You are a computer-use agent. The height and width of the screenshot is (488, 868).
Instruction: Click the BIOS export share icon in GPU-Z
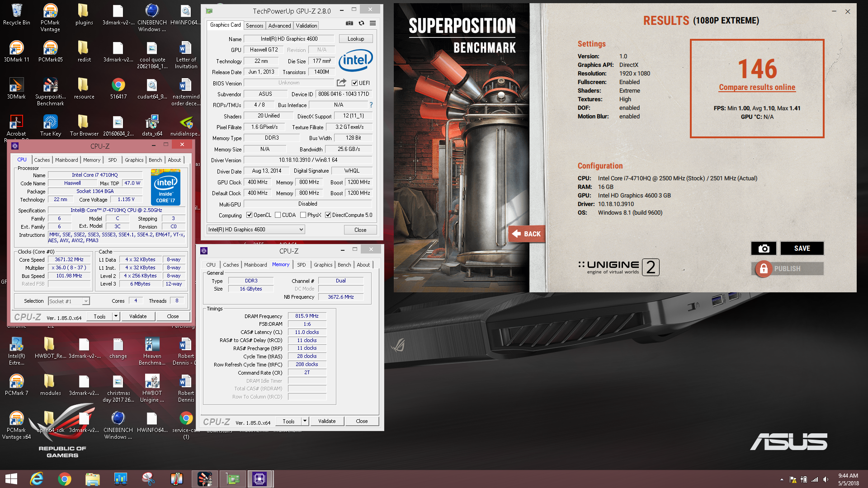[x=341, y=83]
